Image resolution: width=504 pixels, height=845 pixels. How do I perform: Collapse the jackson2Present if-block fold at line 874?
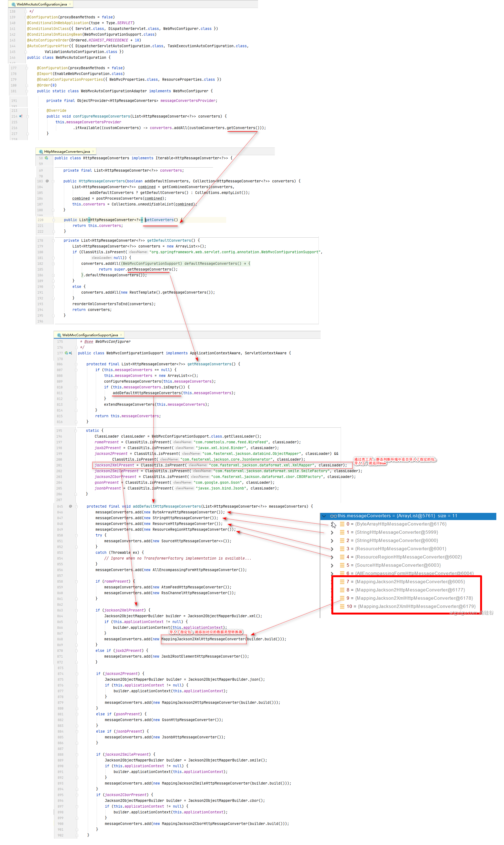(x=77, y=674)
